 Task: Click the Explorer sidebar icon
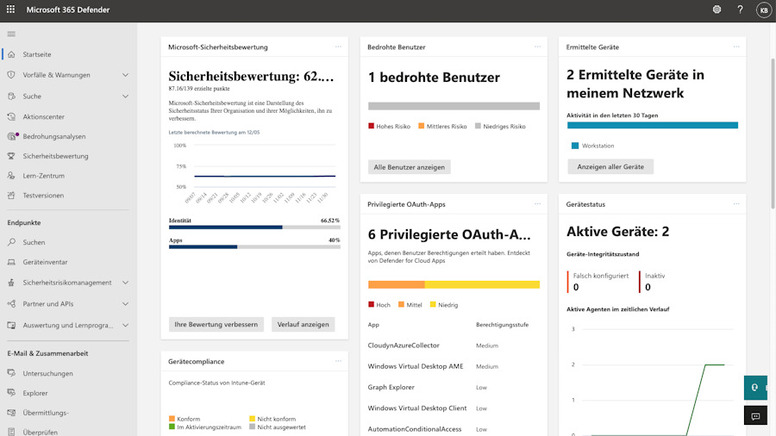coord(11,393)
